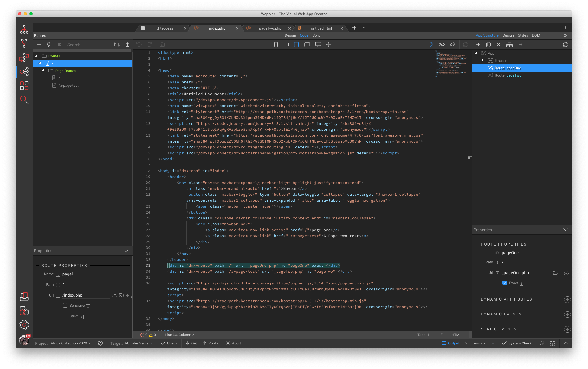Image resolution: width=588 pixels, height=369 pixels.
Task: Click the refresh icon in App Structure panel
Action: [x=566, y=45]
